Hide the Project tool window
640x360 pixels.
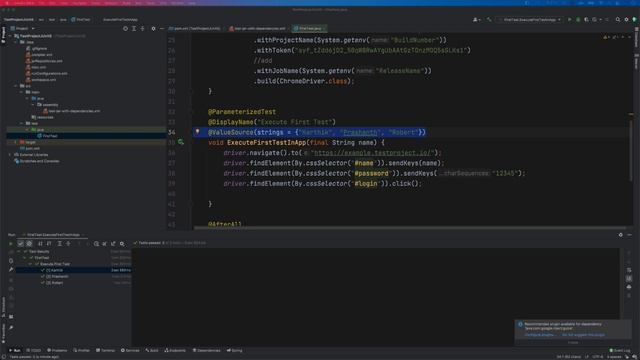162,29
